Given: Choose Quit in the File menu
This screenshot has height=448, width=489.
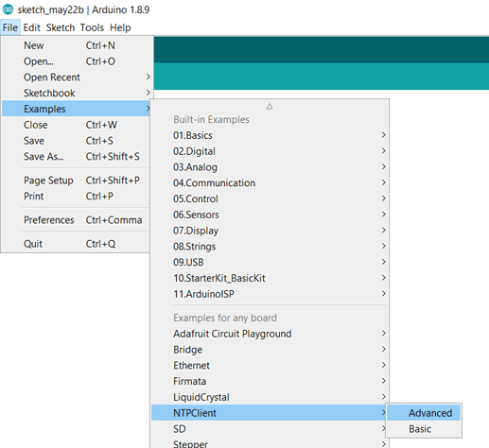Looking at the screenshot, I should tap(77, 244).
